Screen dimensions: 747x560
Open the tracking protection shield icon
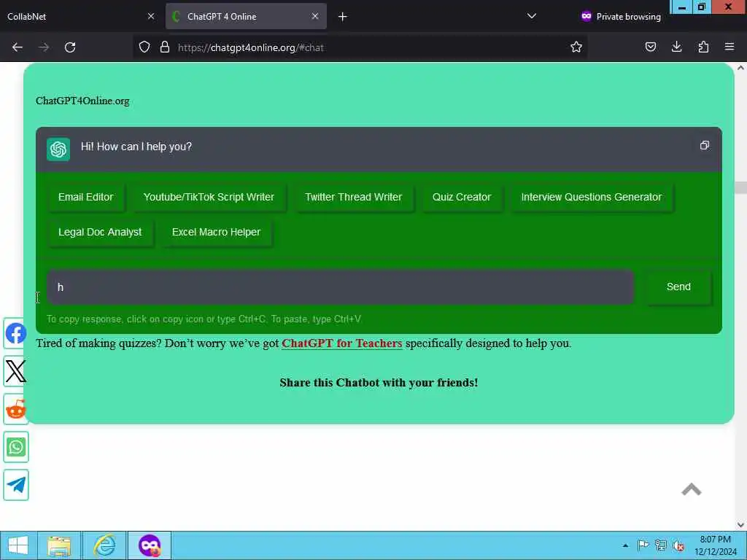(144, 47)
